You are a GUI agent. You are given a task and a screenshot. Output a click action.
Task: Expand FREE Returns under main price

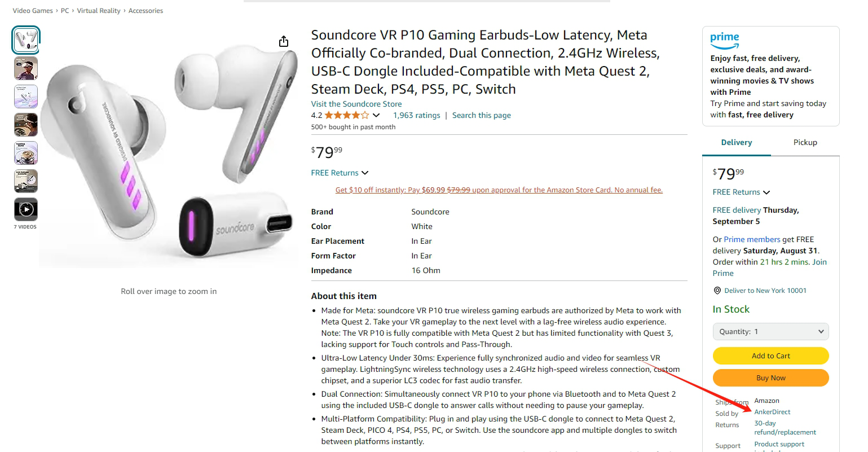point(340,173)
